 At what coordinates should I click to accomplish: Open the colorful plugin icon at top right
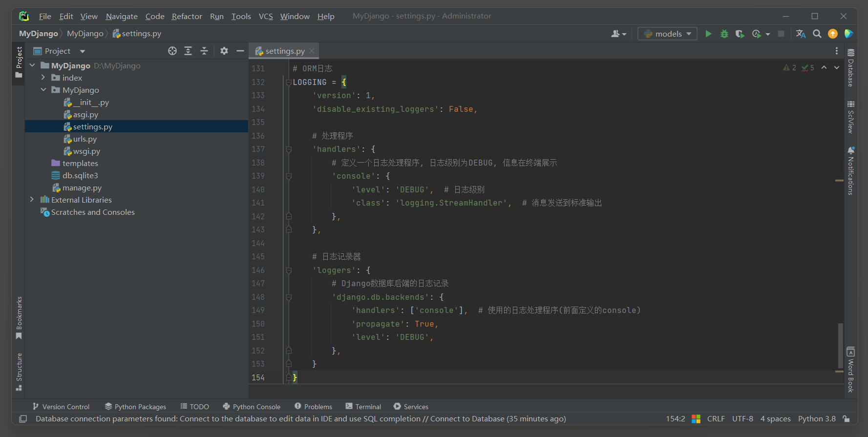pos(848,34)
